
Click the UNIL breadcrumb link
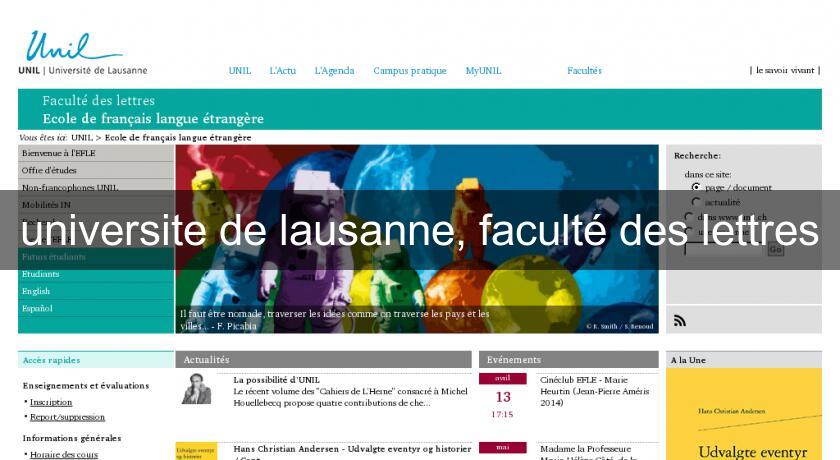(82, 138)
